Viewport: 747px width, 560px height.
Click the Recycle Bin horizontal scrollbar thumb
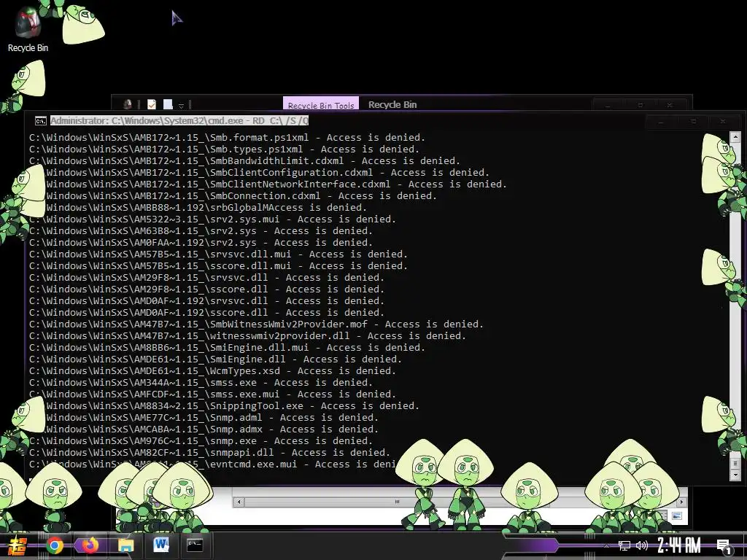point(397,502)
